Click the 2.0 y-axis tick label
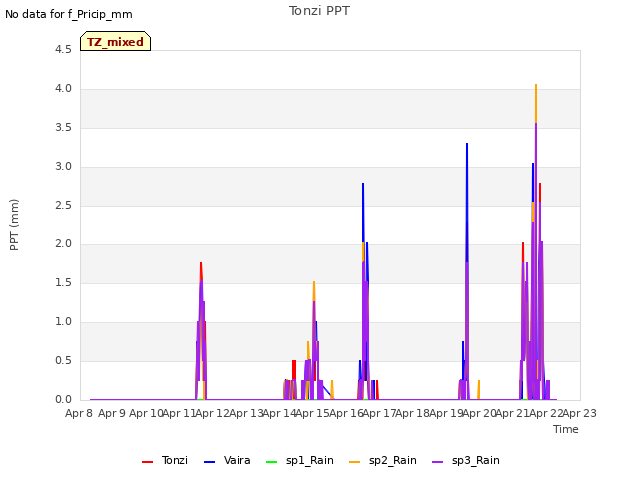Image resolution: width=640 pixels, height=480 pixels. 63,244
